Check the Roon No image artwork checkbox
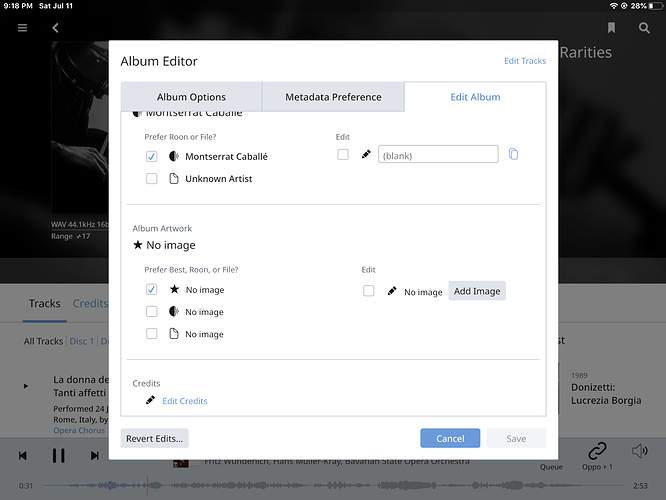Screen dimensions: 666x500 pos(152,311)
